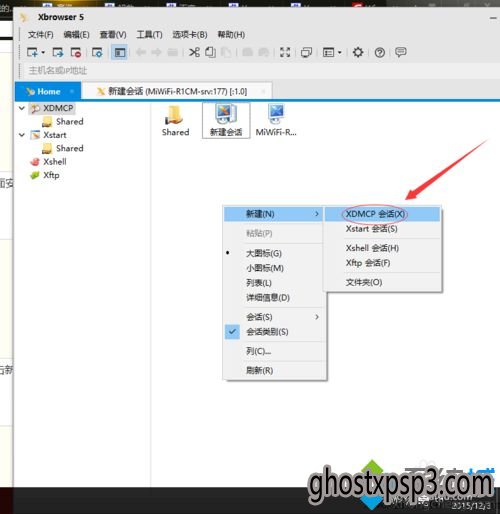Click the full screen toolbar icon
Image resolution: width=500 pixels, height=514 pixels.
click(285, 52)
